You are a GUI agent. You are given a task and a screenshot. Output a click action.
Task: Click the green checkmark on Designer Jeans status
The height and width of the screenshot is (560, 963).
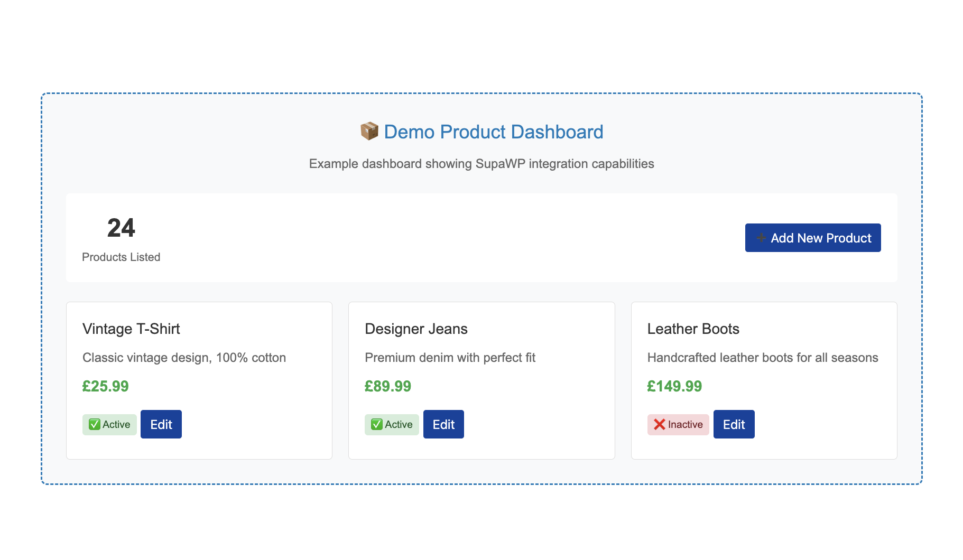tap(376, 424)
